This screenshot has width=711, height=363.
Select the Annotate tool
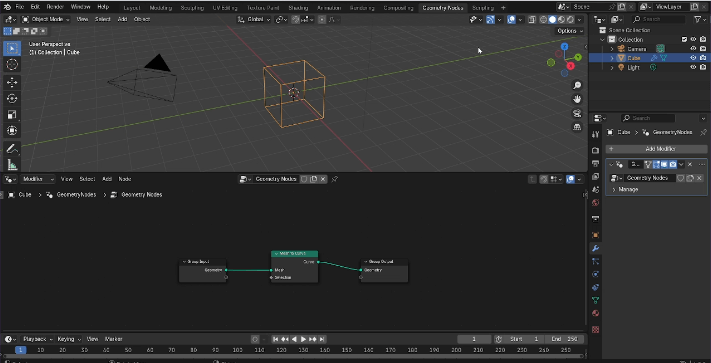(12, 149)
